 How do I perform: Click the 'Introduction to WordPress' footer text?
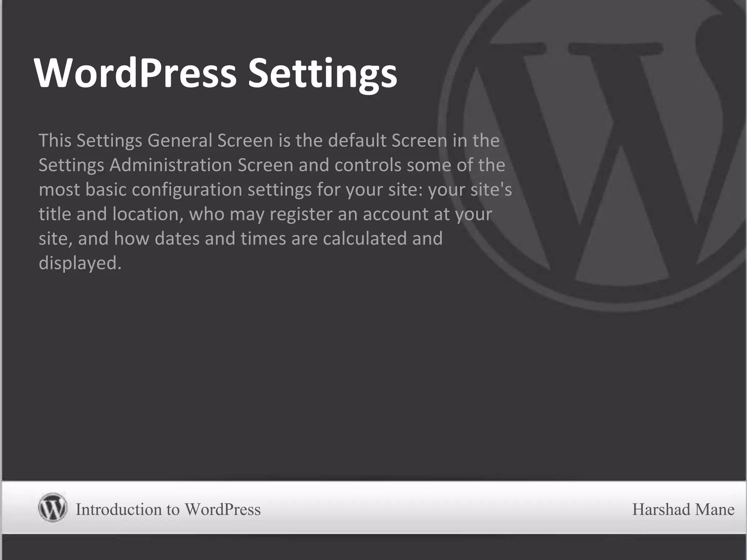coord(168,509)
